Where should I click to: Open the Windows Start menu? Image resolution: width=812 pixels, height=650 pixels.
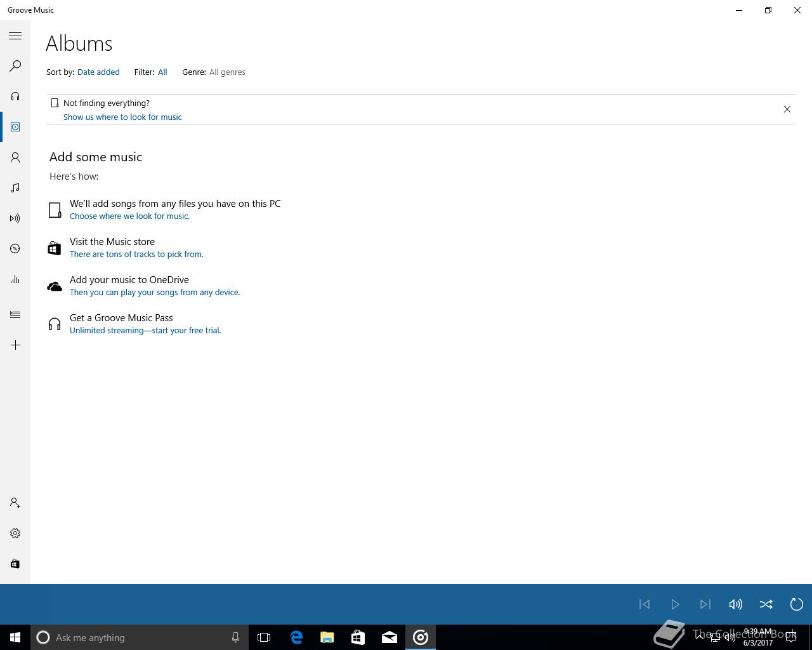(x=15, y=637)
